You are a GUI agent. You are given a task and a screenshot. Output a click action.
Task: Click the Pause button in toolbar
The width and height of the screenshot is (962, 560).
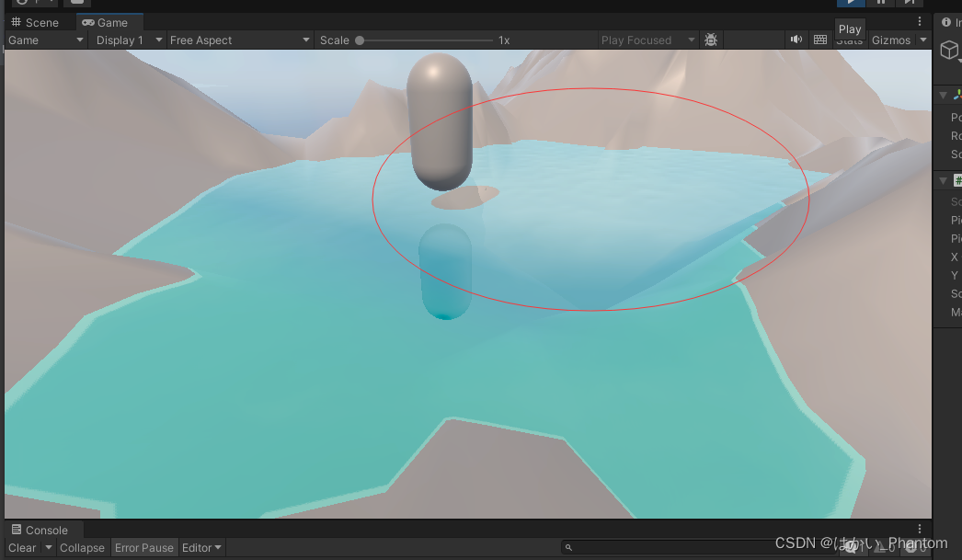pos(880,3)
